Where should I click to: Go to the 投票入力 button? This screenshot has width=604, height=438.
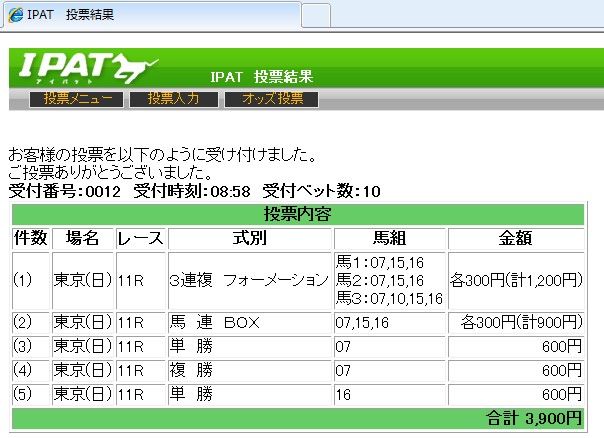(174, 99)
